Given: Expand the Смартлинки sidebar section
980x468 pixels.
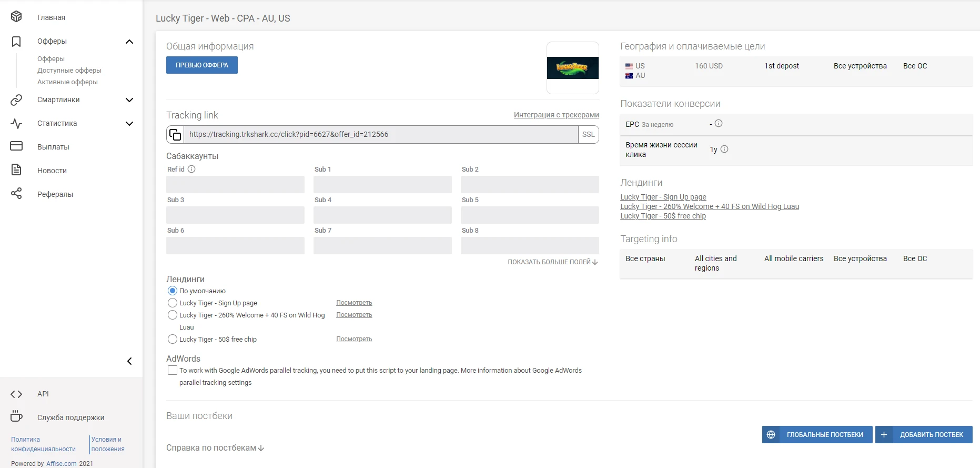Looking at the screenshot, I should tap(129, 99).
